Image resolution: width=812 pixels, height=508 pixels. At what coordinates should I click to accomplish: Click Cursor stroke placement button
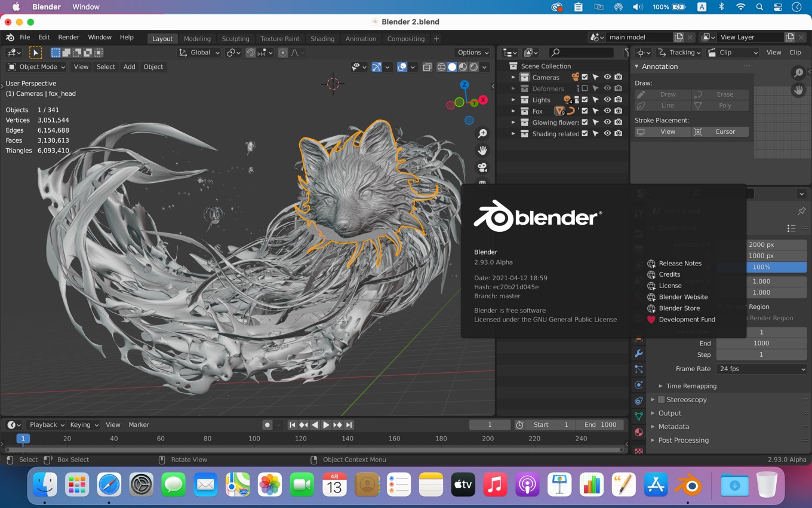(x=721, y=131)
